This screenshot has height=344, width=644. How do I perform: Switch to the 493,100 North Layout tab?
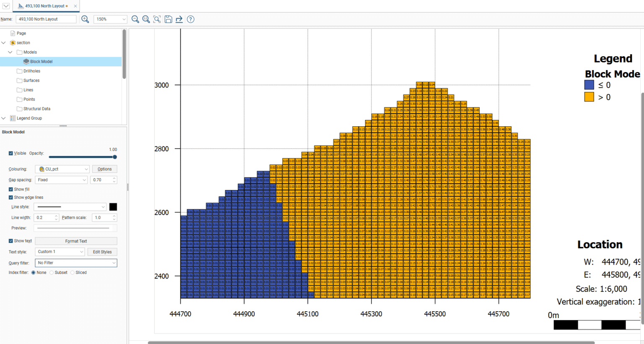(44, 6)
